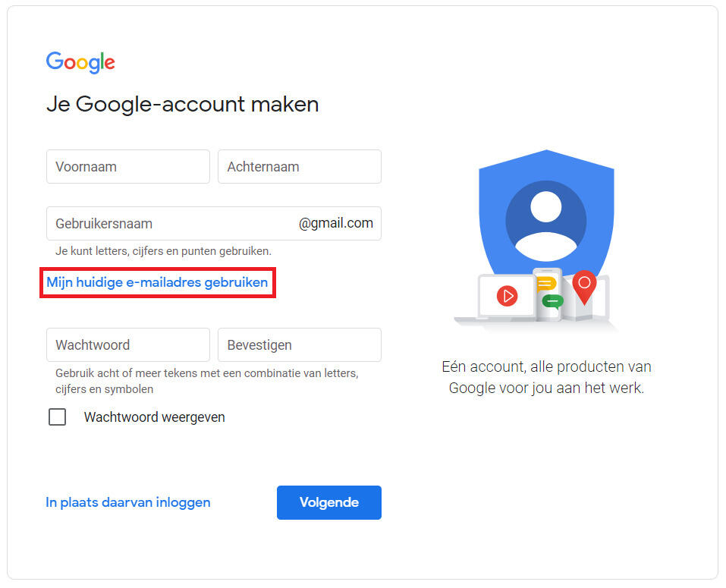
Task: Follow the In plaats daarvan inloggen link
Action: pyautogui.click(x=128, y=502)
